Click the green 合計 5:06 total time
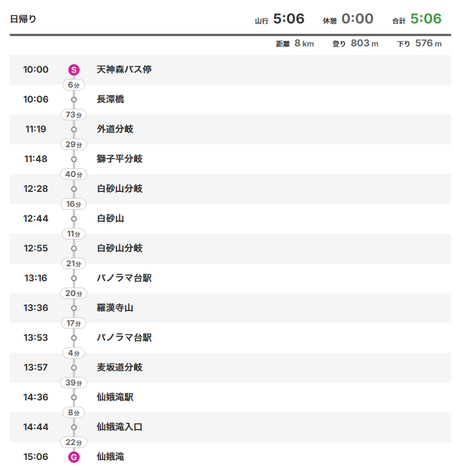The height and width of the screenshot is (476, 454). [425, 19]
